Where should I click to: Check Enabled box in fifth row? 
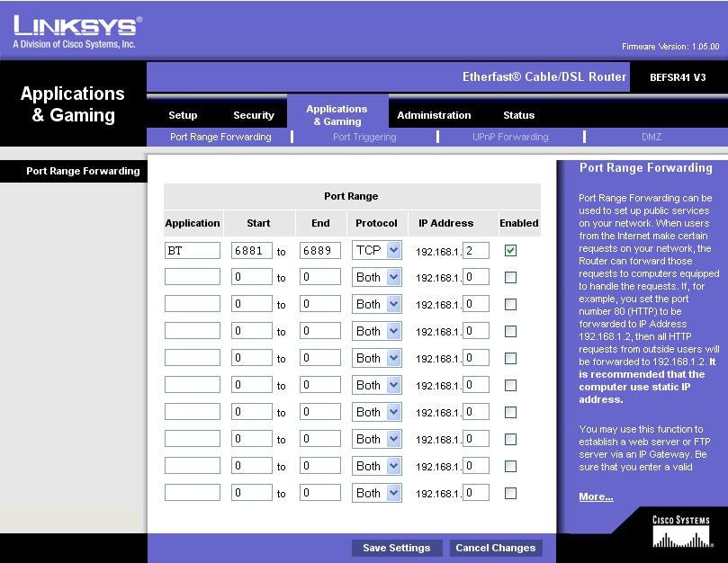click(510, 358)
